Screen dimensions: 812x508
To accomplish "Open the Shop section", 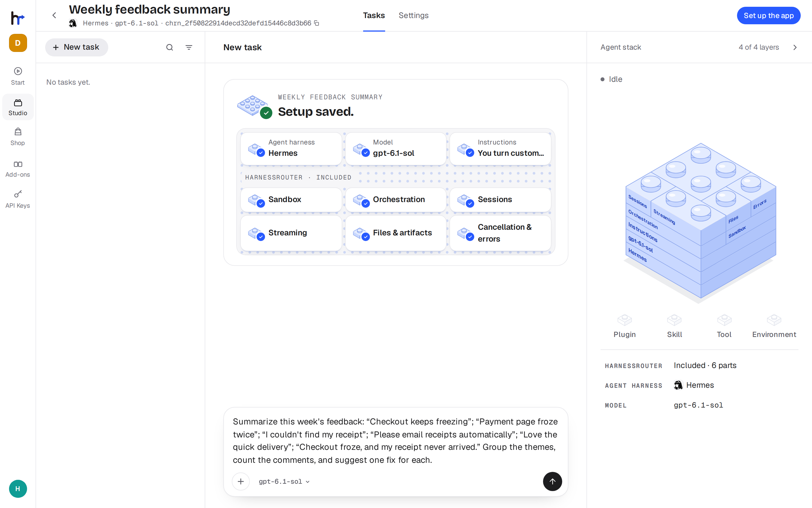I will click(18, 137).
